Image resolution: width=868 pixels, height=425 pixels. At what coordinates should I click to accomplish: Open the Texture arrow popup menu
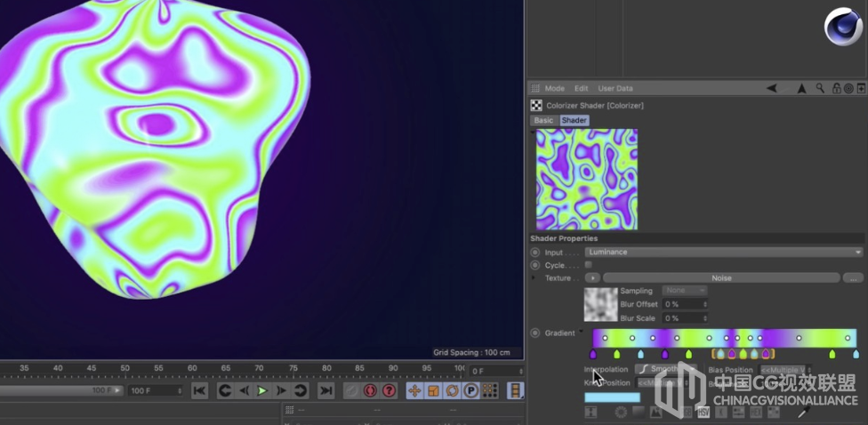coord(592,277)
